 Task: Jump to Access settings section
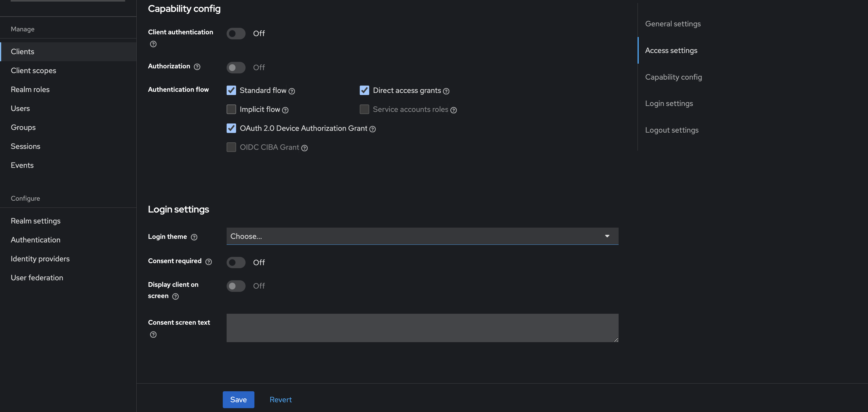point(671,50)
